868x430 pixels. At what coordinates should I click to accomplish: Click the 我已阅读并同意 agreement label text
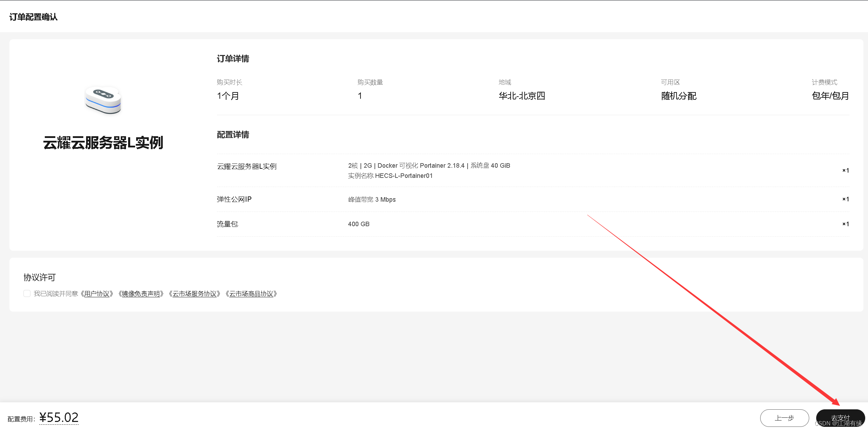coord(56,294)
